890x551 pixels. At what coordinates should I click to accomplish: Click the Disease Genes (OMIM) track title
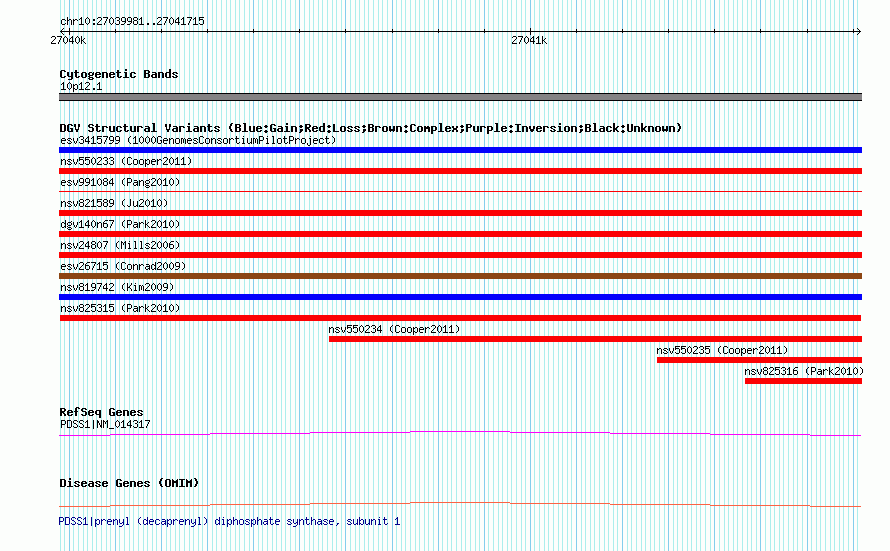tap(129, 483)
